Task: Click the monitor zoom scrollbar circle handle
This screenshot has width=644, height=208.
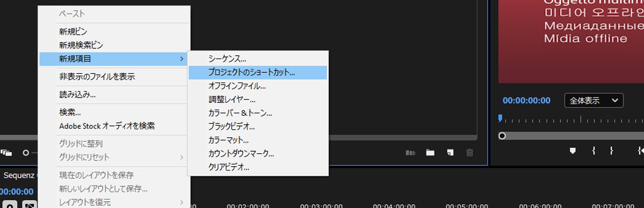Action: [x=502, y=136]
